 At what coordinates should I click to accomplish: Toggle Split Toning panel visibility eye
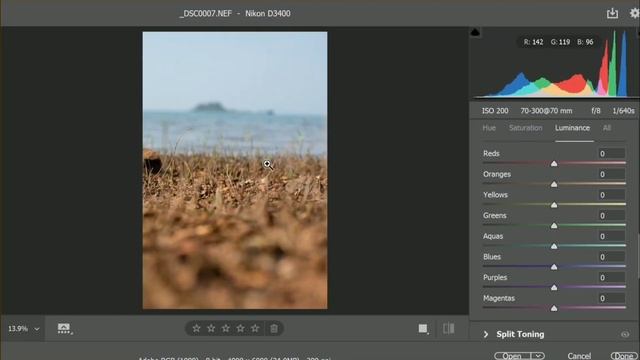625,334
